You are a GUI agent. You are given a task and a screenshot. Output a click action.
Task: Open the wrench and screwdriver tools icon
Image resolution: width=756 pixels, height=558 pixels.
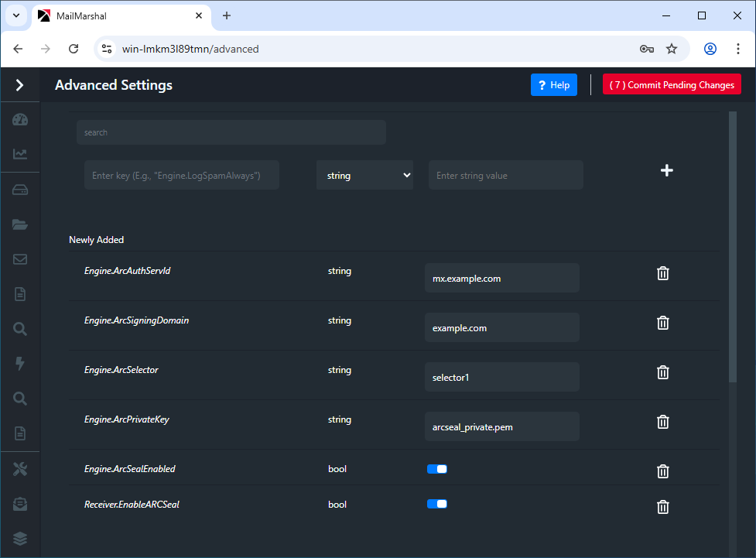point(20,469)
